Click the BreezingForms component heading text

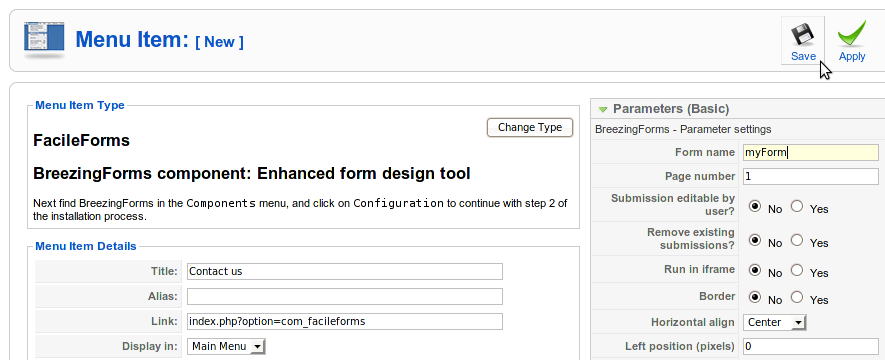tap(252, 174)
